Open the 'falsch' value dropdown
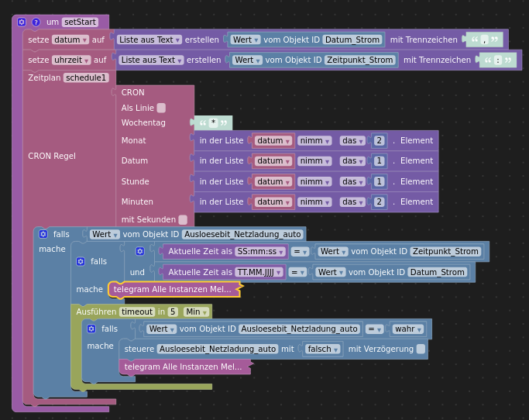 click(320, 349)
